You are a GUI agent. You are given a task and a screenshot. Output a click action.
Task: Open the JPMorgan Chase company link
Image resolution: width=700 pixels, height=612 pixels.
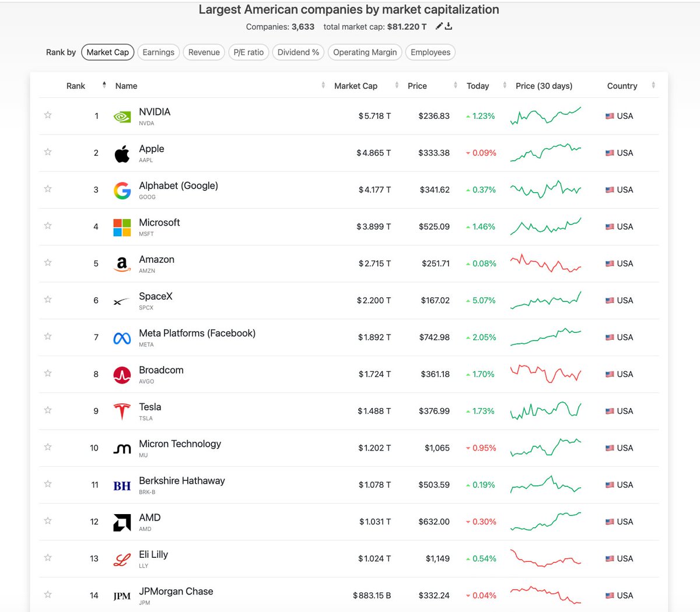pos(176,591)
